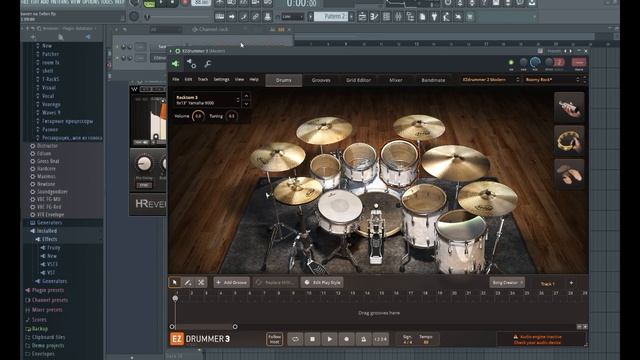The width and height of the screenshot is (640, 360).
Task: Select next drum with down chevron
Action: 246,104
